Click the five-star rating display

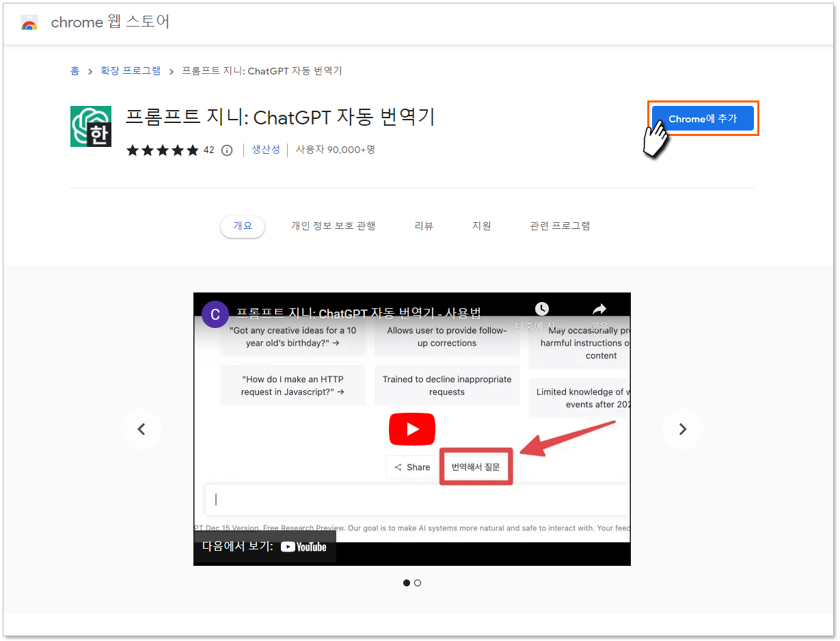pos(162,150)
